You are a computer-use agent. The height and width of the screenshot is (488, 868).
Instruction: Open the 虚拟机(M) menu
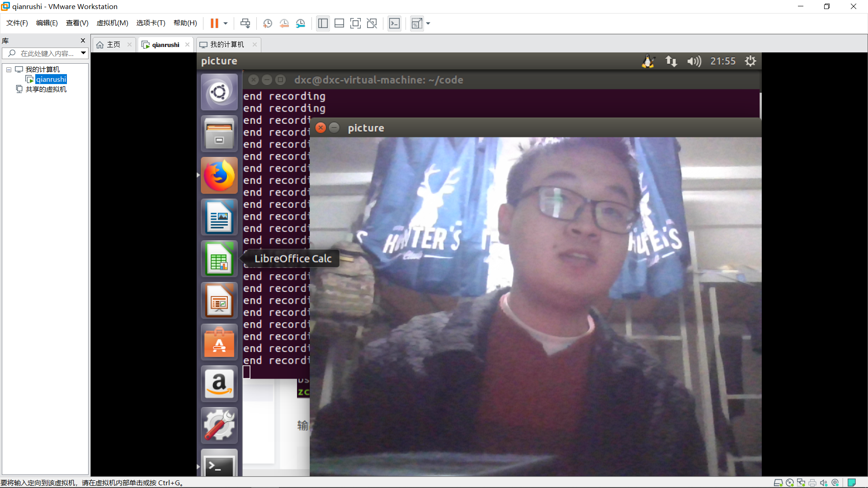coord(112,23)
